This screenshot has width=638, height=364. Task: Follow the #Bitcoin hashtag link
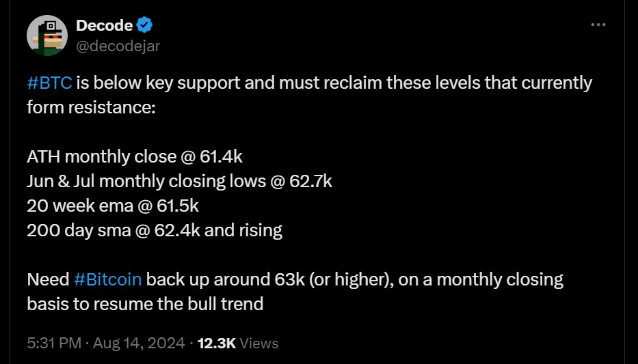[108, 280]
